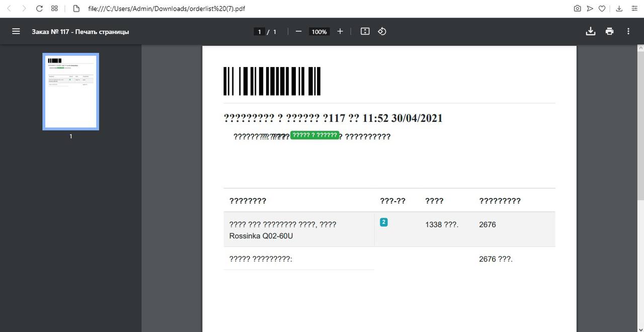The image size is (644, 332).
Task: Click the fit to page icon
Action: tap(365, 31)
